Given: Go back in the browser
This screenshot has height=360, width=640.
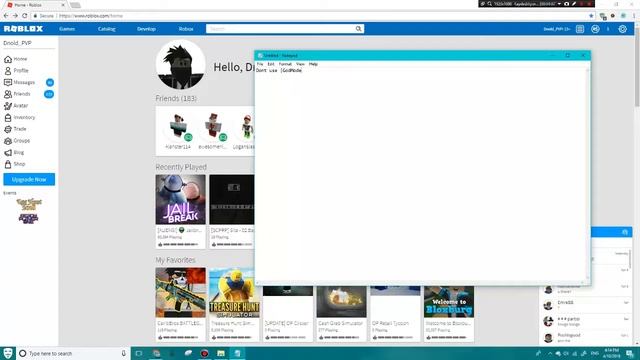Looking at the screenshot, I should [6, 16].
